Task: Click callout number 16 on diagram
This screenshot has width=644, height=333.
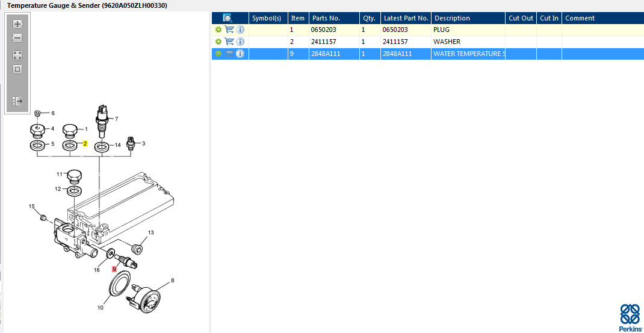Action: tap(97, 270)
